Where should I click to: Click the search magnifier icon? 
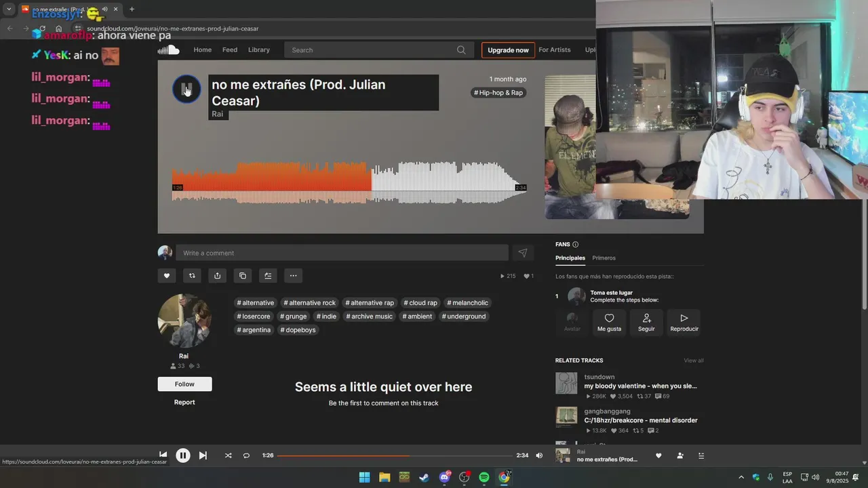[461, 49]
